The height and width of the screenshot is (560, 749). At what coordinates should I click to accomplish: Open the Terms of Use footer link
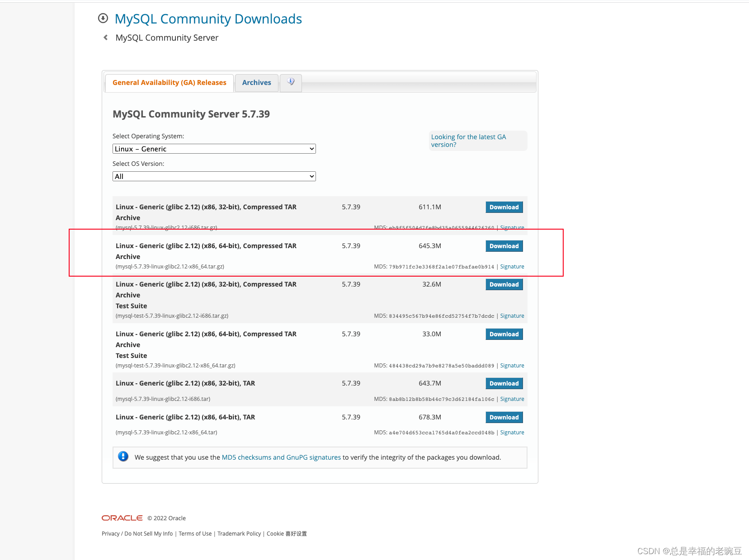(195, 534)
